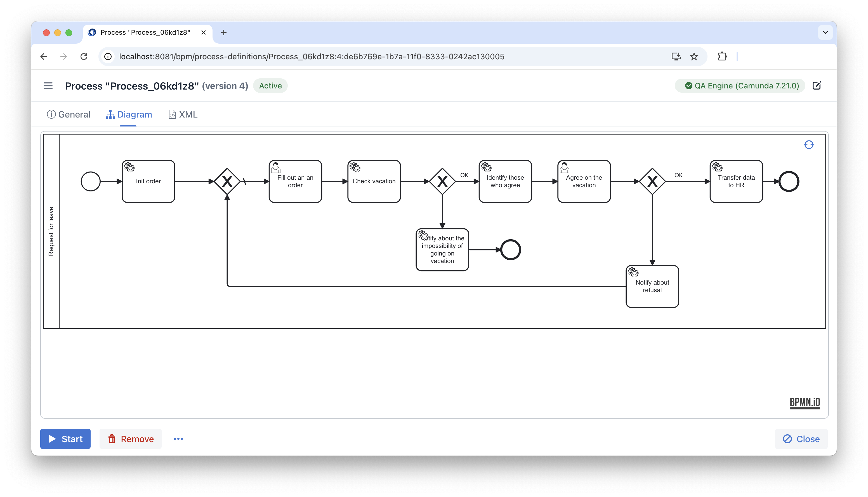Image resolution: width=868 pixels, height=497 pixels.
Task: Close the Process_06kd1z8 browser tab
Action: 204,32
